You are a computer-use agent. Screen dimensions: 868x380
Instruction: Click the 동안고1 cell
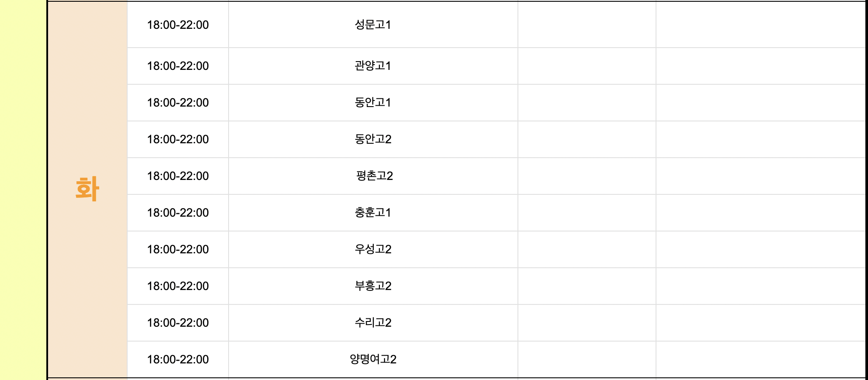(373, 103)
